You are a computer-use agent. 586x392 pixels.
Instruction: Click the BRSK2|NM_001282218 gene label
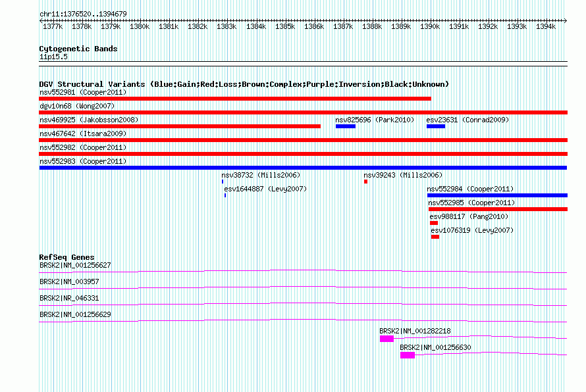tap(415, 331)
